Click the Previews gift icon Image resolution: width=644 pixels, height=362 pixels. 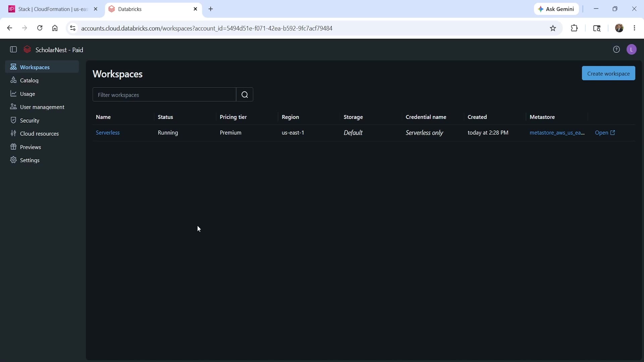click(13, 147)
